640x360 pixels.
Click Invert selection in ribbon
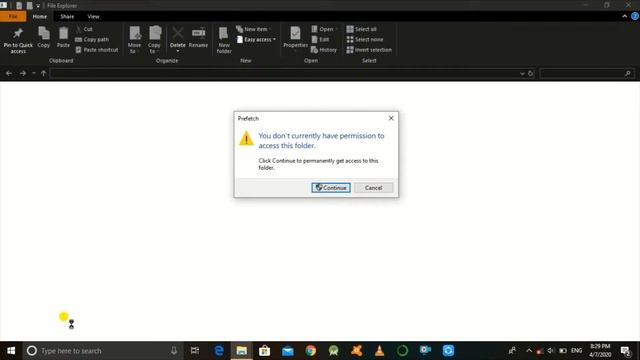(369, 50)
